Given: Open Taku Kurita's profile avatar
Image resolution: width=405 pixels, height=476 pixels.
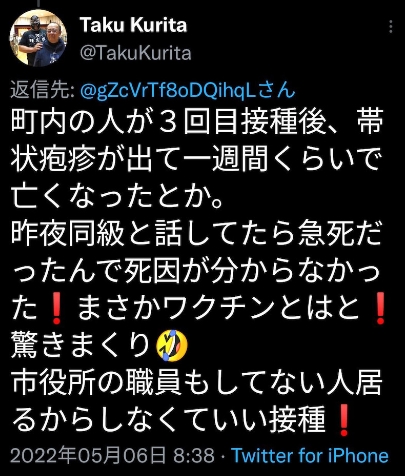Looking at the screenshot, I should point(38,38).
